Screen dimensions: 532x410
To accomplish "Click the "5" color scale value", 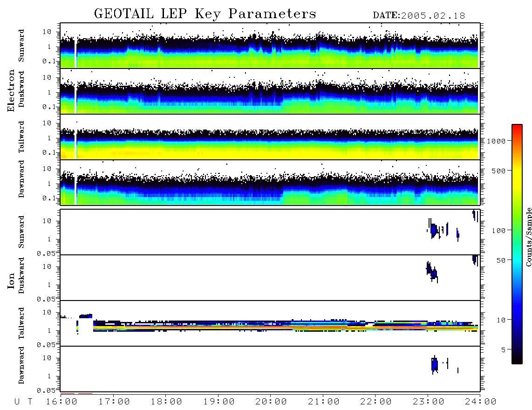I will (503, 349).
